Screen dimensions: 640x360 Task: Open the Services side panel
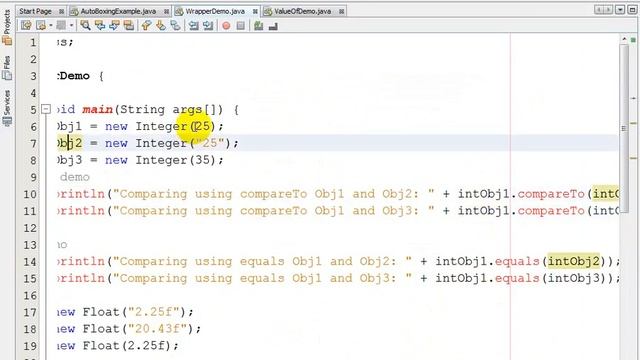tap(7, 107)
